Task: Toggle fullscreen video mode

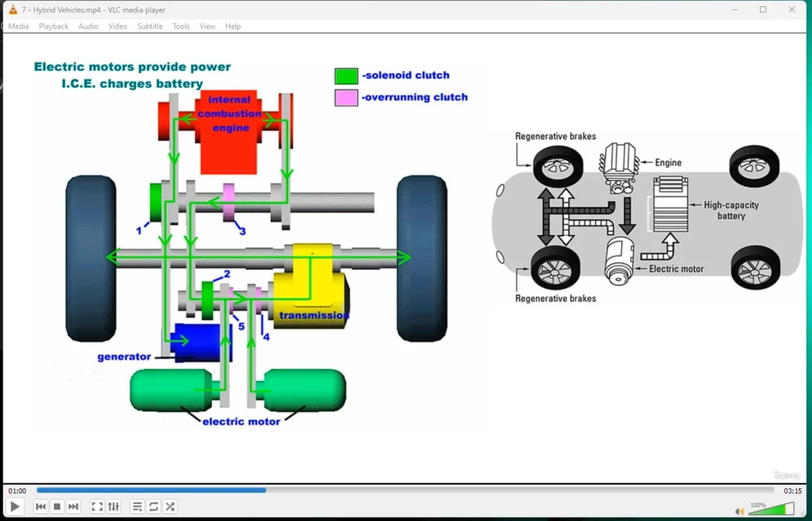Action: click(x=97, y=507)
